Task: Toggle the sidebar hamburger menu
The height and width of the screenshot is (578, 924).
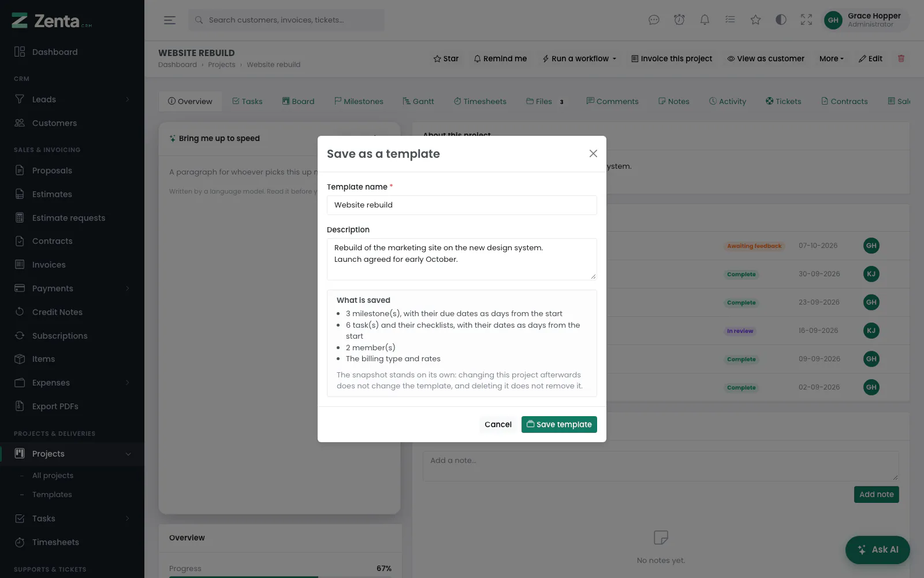Action: [169, 20]
